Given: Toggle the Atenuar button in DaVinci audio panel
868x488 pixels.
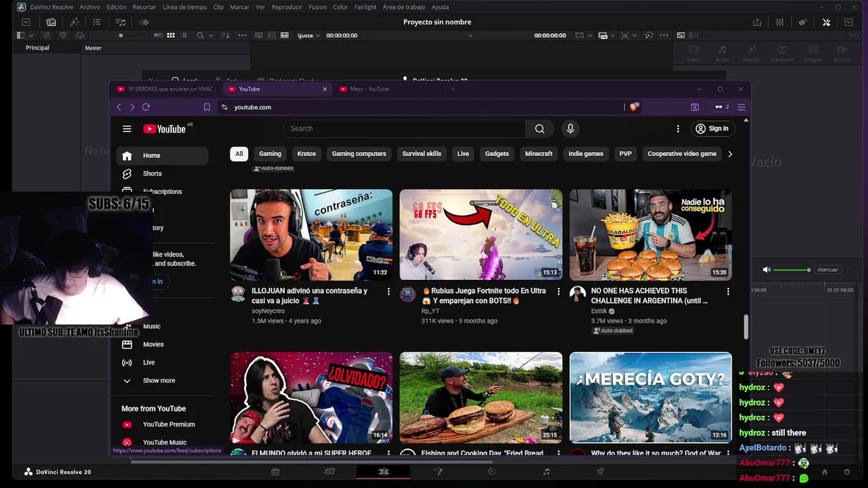Looking at the screenshot, I should pyautogui.click(x=827, y=270).
